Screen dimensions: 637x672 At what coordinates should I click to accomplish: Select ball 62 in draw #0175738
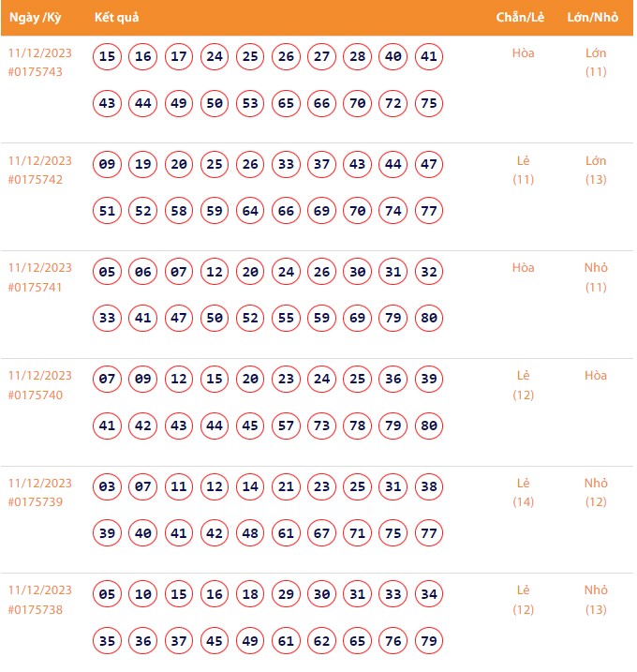tap(322, 641)
